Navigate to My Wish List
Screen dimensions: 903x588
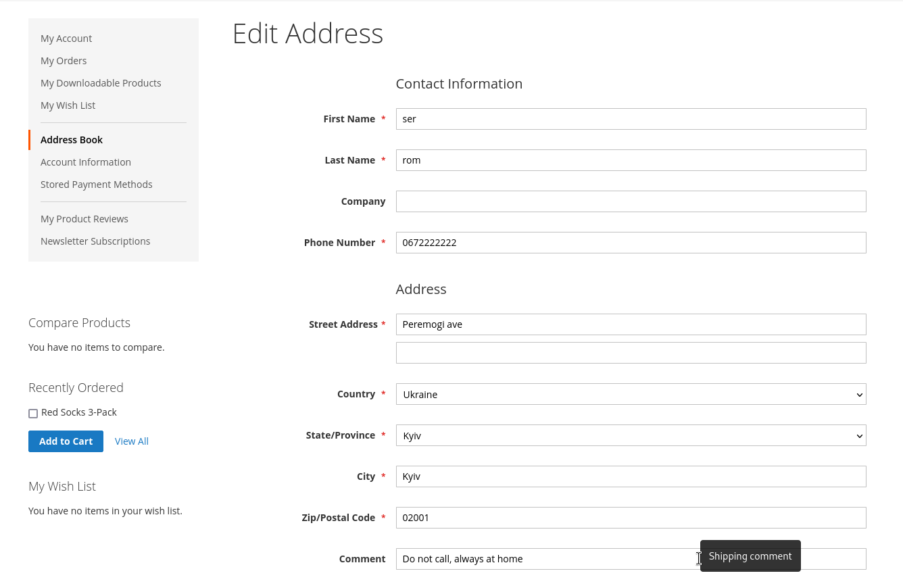click(68, 105)
